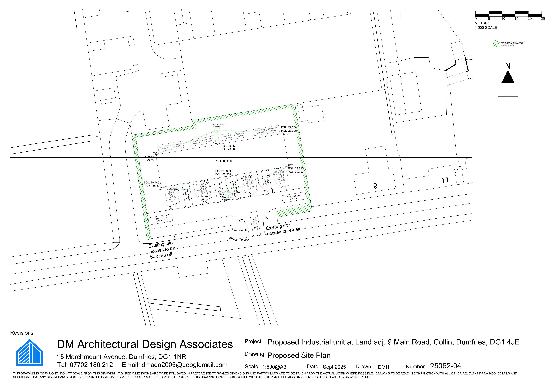555x392 pixels.
Task: Select 'Existing site access to be blocked off' note
Action: pyautogui.click(x=162, y=250)
